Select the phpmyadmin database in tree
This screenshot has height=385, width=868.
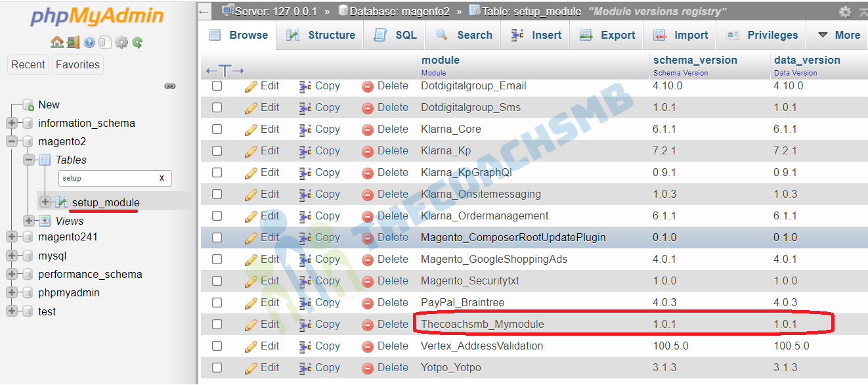coord(69,292)
